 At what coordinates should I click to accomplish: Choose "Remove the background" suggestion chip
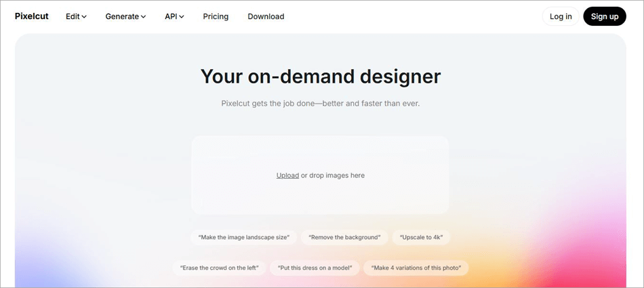345,238
